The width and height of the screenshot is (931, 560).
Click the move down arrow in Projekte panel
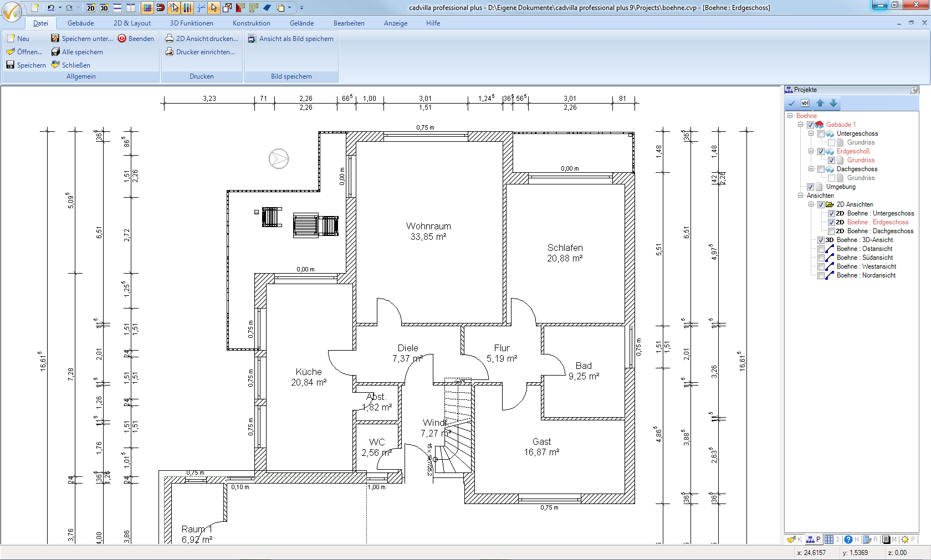(x=833, y=103)
